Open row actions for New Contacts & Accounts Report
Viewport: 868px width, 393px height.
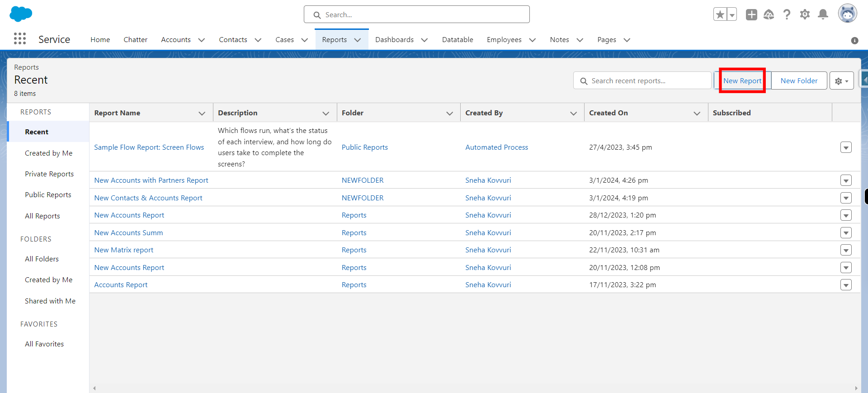coord(846,198)
